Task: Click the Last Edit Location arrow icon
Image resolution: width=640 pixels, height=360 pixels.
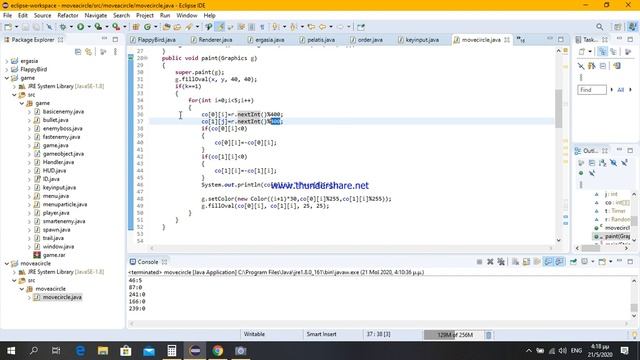Action: (311, 27)
